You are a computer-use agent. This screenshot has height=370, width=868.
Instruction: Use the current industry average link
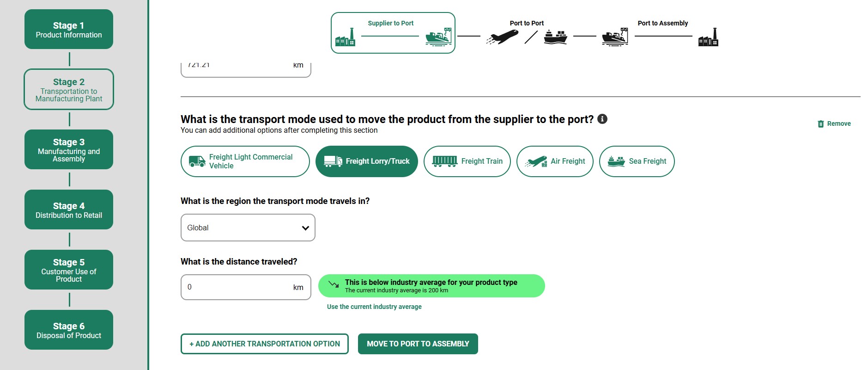click(374, 307)
